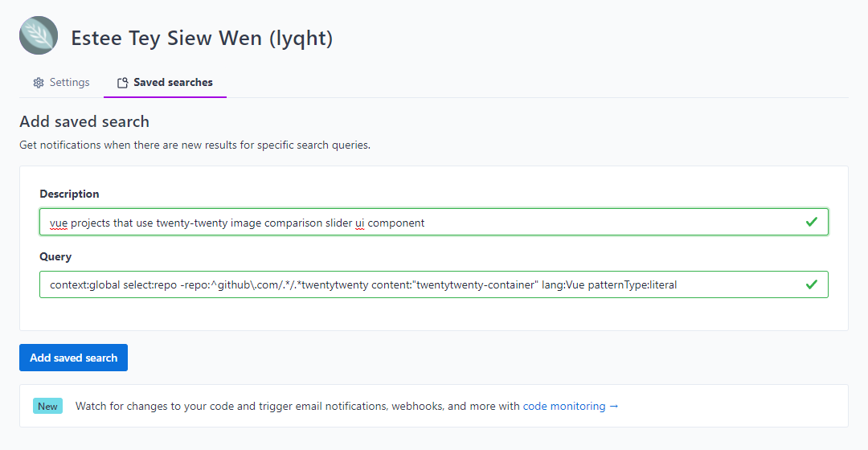
Task: Click the 'Get notifications' description text
Action: [194, 145]
